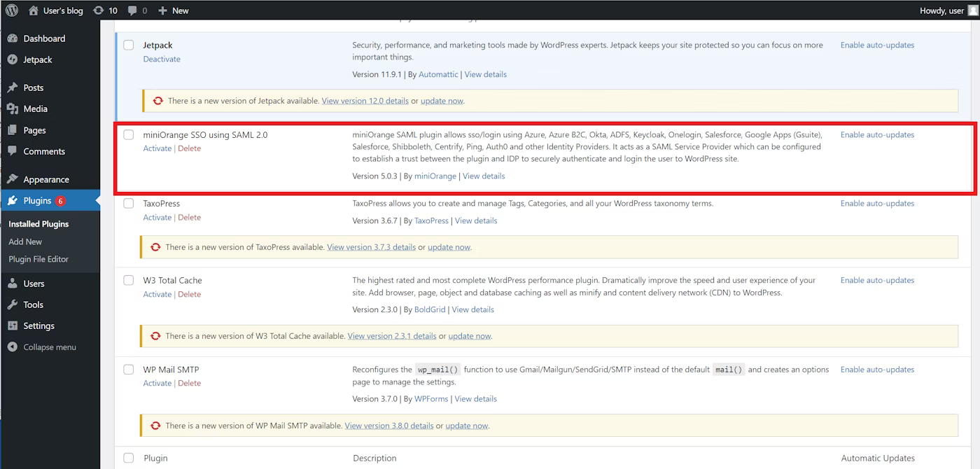The image size is (980, 469).
Task: Open the New content menu
Action: coord(173,10)
